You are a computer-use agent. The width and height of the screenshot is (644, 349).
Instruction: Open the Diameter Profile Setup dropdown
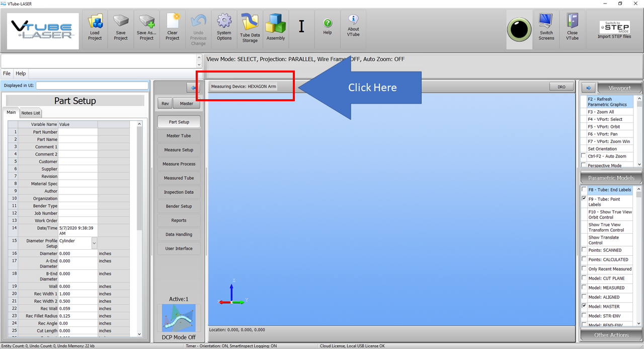pos(94,243)
